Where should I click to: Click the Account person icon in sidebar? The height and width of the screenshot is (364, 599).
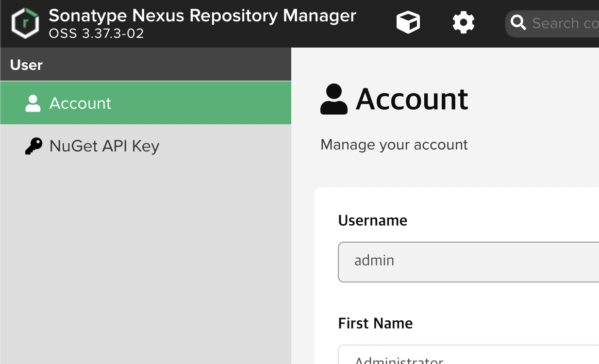click(x=33, y=103)
